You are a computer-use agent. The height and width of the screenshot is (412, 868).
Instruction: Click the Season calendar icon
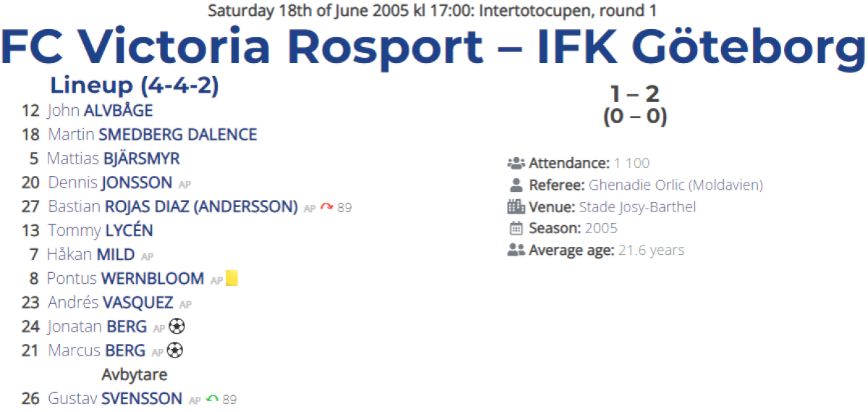pos(516,229)
